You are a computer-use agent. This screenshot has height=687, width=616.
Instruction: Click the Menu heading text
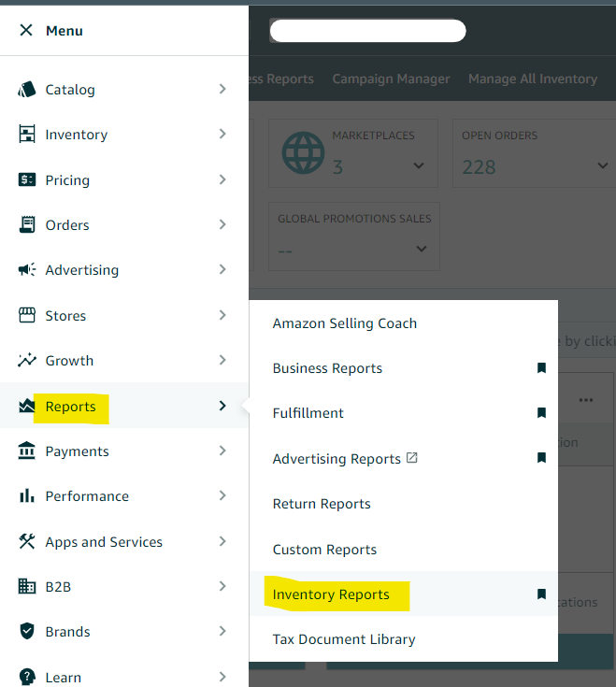pos(64,31)
